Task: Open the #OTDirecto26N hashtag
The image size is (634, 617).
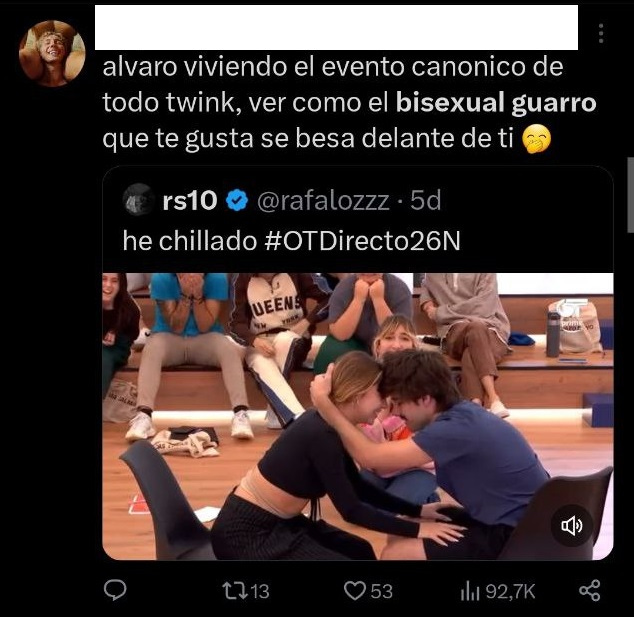Action: tap(362, 241)
